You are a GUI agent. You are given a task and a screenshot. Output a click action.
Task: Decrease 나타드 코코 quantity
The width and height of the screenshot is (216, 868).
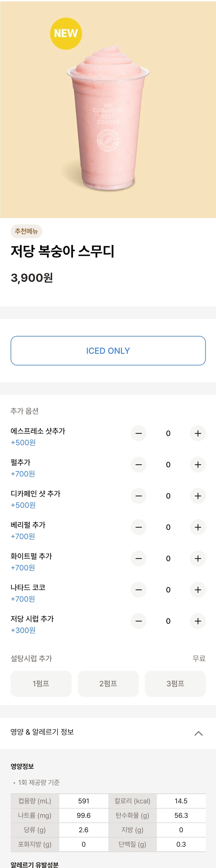click(139, 590)
